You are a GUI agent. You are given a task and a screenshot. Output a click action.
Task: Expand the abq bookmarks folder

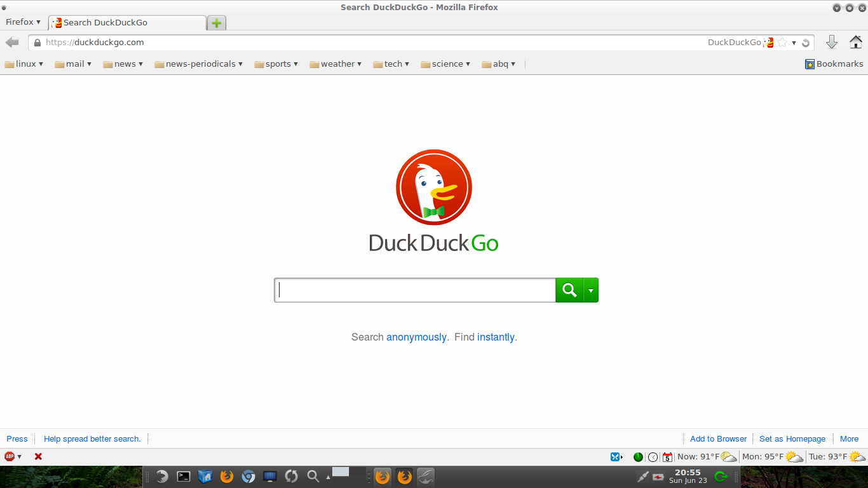pyautogui.click(x=499, y=64)
